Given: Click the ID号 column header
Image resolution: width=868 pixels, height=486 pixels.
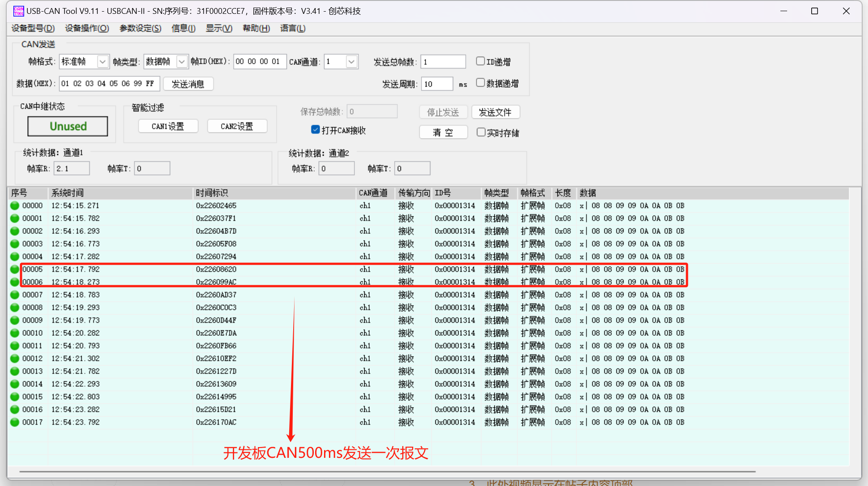Looking at the screenshot, I should (457, 193).
